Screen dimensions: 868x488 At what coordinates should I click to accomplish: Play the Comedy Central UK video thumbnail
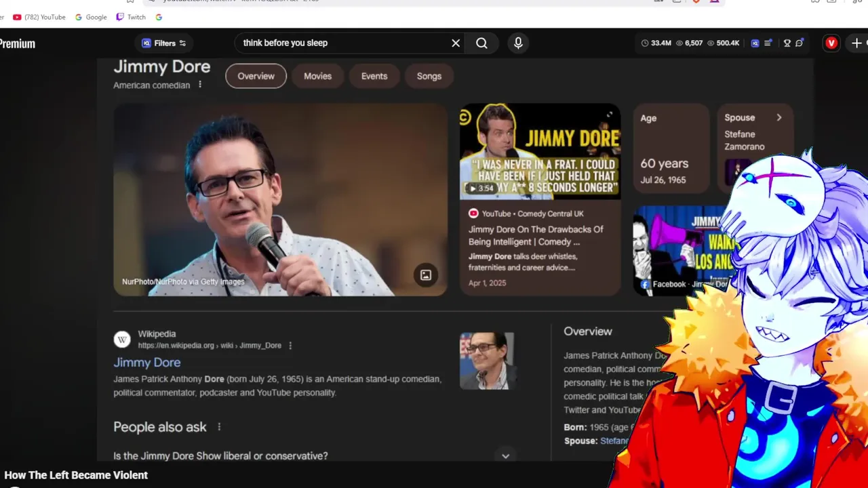click(540, 151)
